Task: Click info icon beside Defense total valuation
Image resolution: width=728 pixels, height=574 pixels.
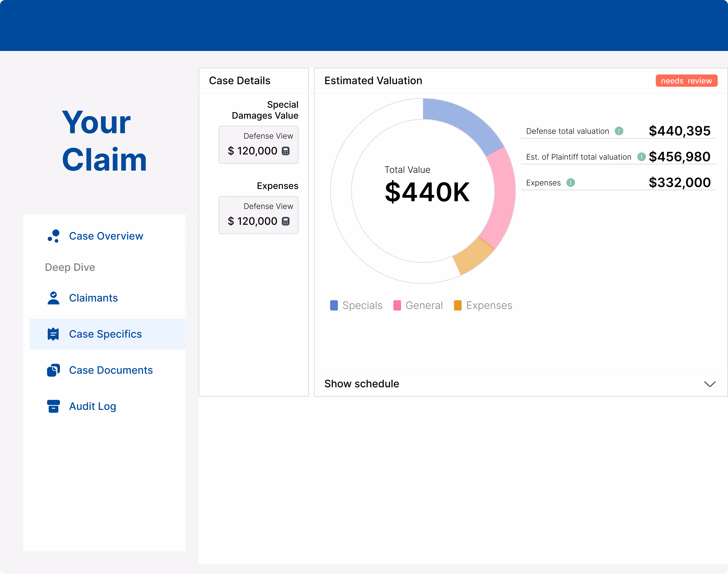Action: coord(619,131)
